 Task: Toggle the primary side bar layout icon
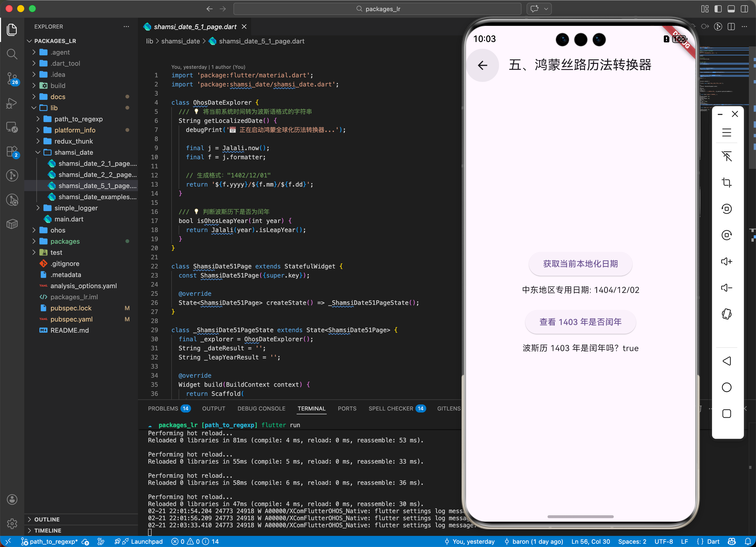718,9
